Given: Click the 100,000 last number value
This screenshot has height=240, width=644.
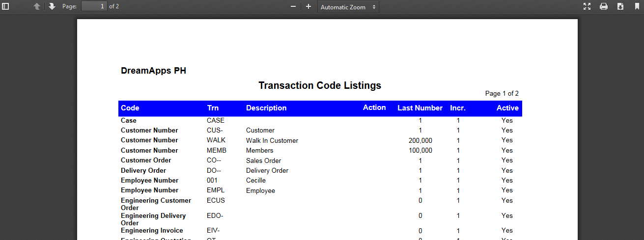Looking at the screenshot, I should (x=420, y=150).
